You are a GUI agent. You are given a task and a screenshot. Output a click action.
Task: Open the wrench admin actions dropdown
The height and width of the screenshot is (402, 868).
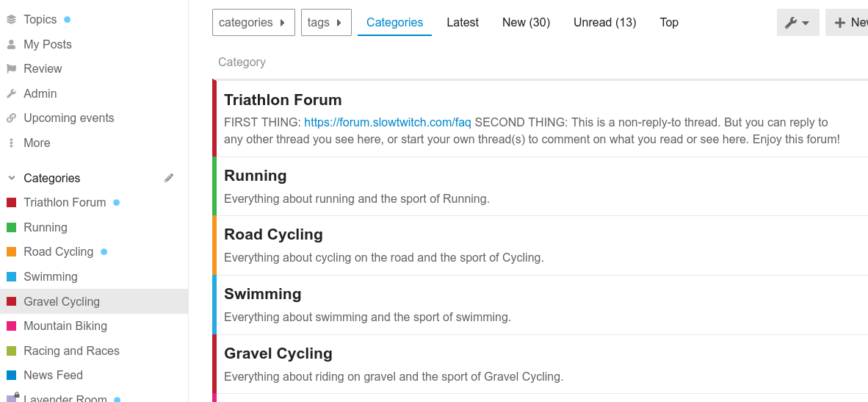pos(798,23)
